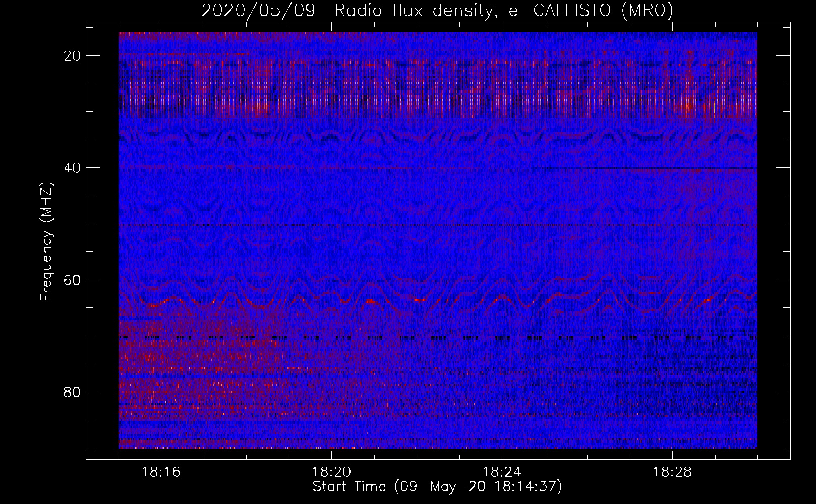Click the '40' frequency tick label

point(72,168)
